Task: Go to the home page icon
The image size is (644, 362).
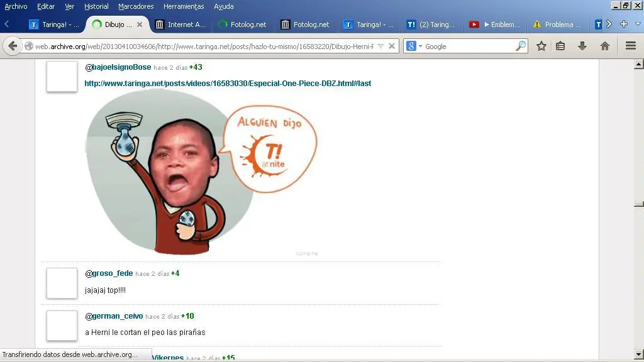Action: [x=604, y=46]
